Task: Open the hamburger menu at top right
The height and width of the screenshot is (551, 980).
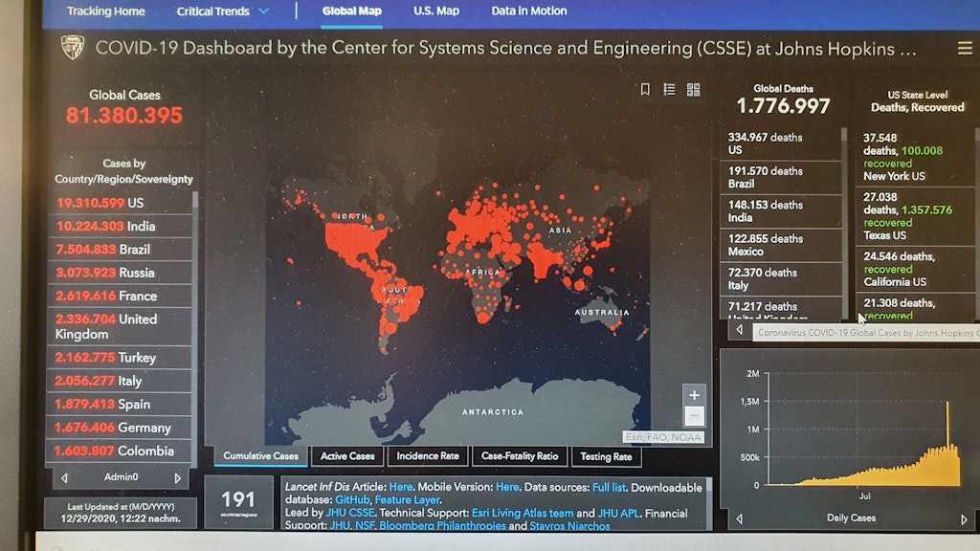Action: (x=965, y=48)
